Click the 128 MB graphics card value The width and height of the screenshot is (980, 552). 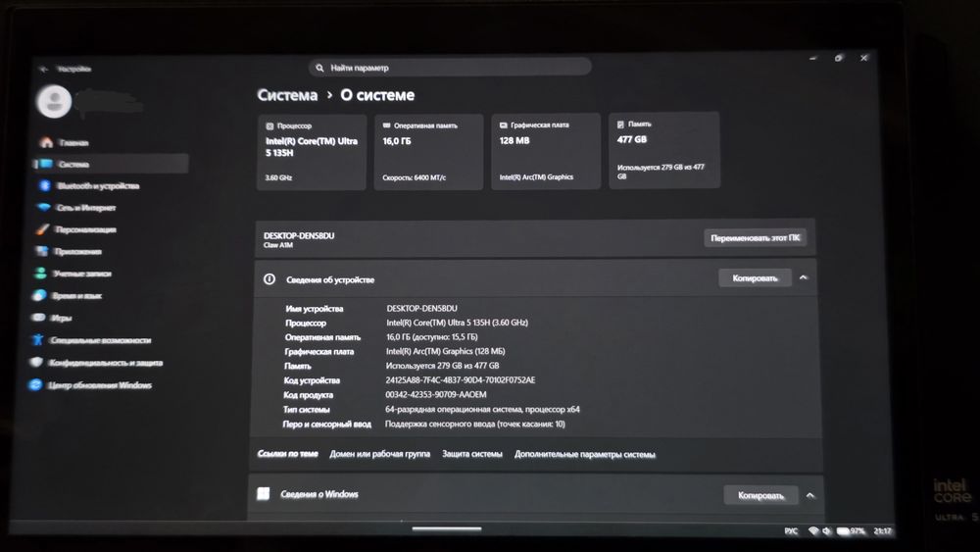pyautogui.click(x=514, y=140)
